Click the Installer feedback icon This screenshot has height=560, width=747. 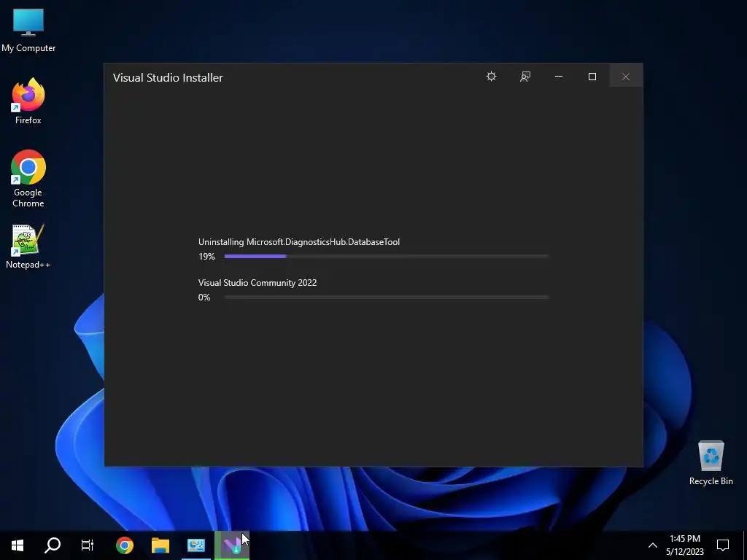(525, 76)
